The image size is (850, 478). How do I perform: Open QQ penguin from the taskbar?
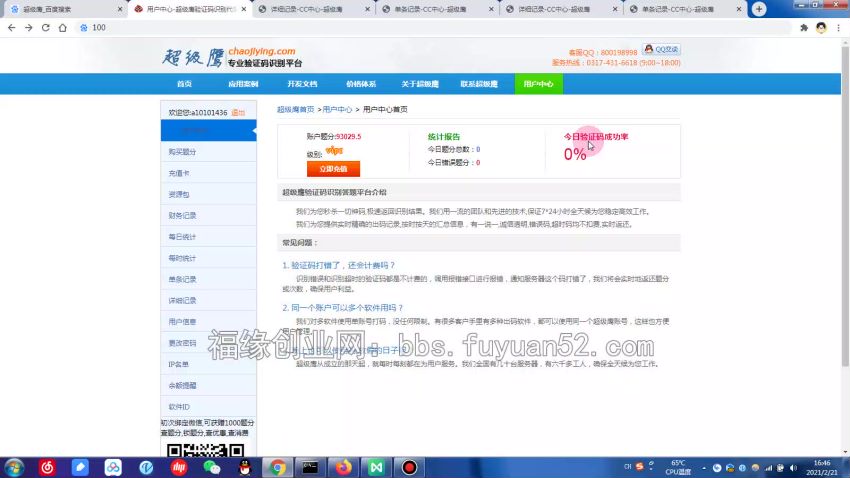click(244, 467)
